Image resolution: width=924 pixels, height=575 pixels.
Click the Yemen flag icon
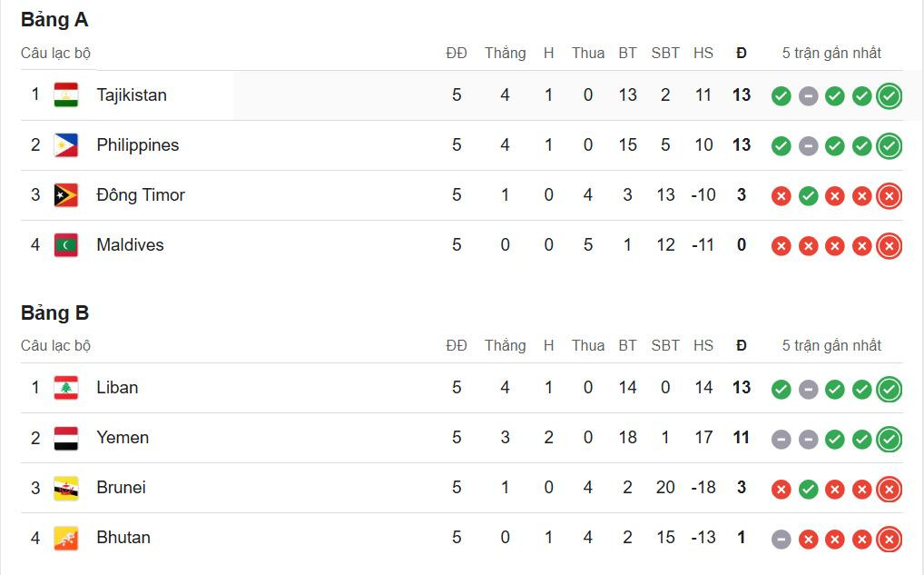(65, 438)
